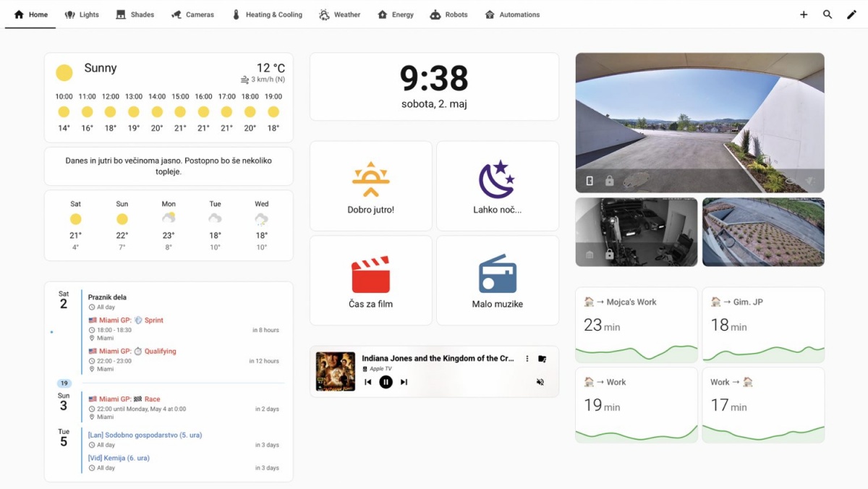868x489 pixels.
Task: Click the house icon on Gim. JP card
Action: click(715, 302)
